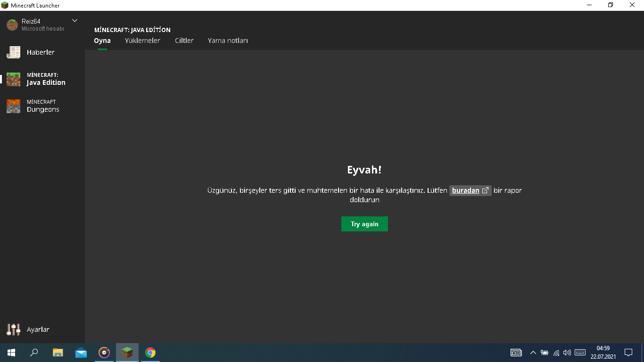Click the green Try again button
The height and width of the screenshot is (362, 644).
coord(364,224)
